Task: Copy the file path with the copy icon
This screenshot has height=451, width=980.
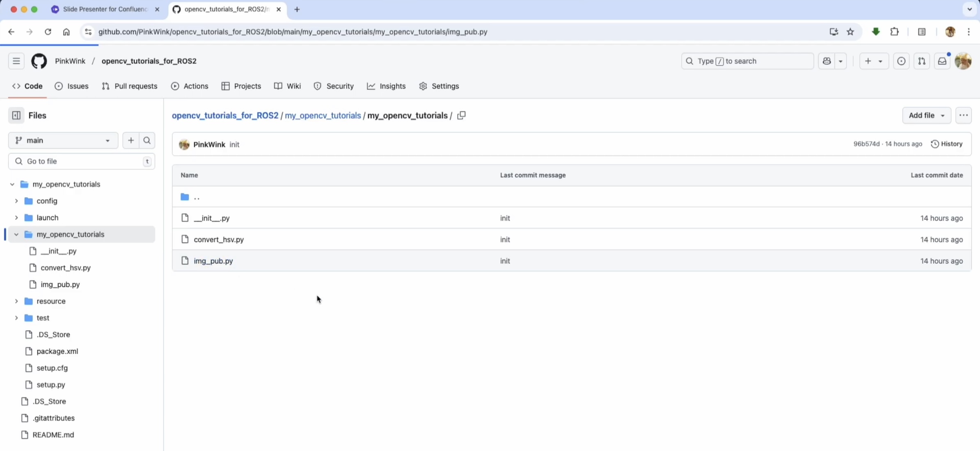Action: click(461, 116)
